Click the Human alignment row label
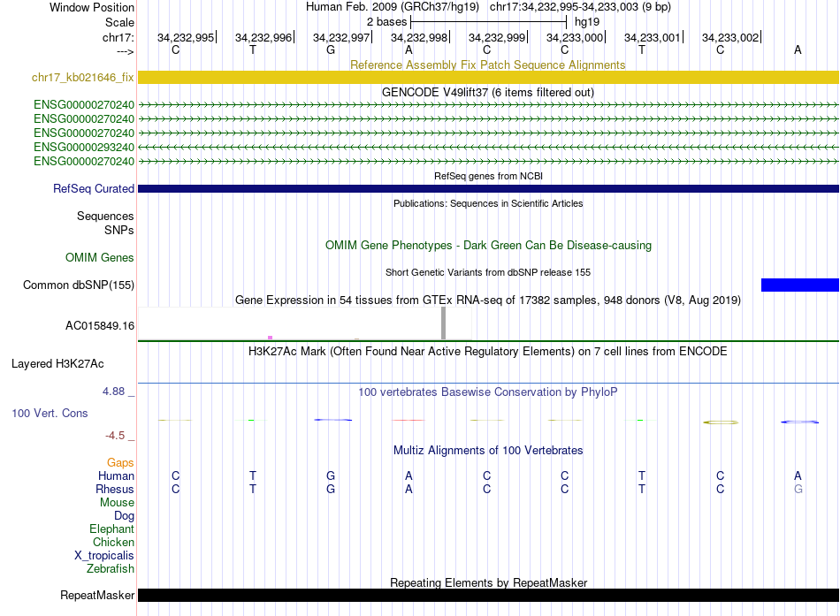This screenshot has height=616, width=840. (x=116, y=475)
